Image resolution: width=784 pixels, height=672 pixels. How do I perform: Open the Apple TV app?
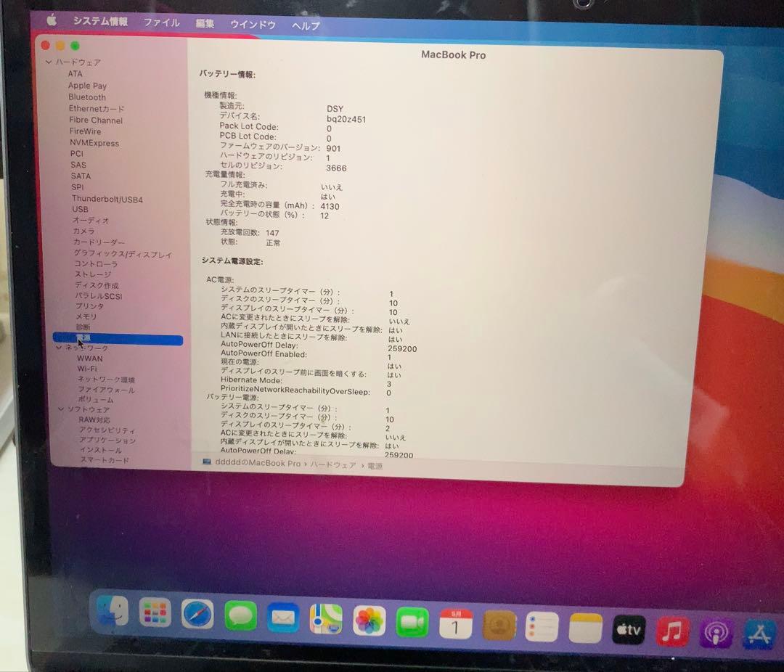[x=629, y=630]
